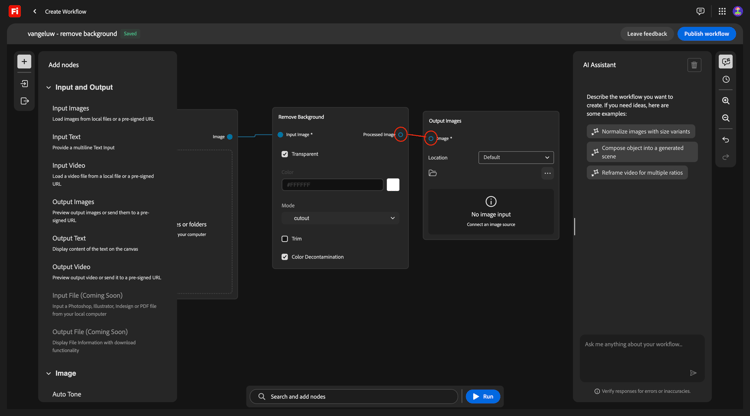Viewport: 750px width, 416px height.
Task: Click the AI Assistant panel heading
Action: pyautogui.click(x=599, y=65)
